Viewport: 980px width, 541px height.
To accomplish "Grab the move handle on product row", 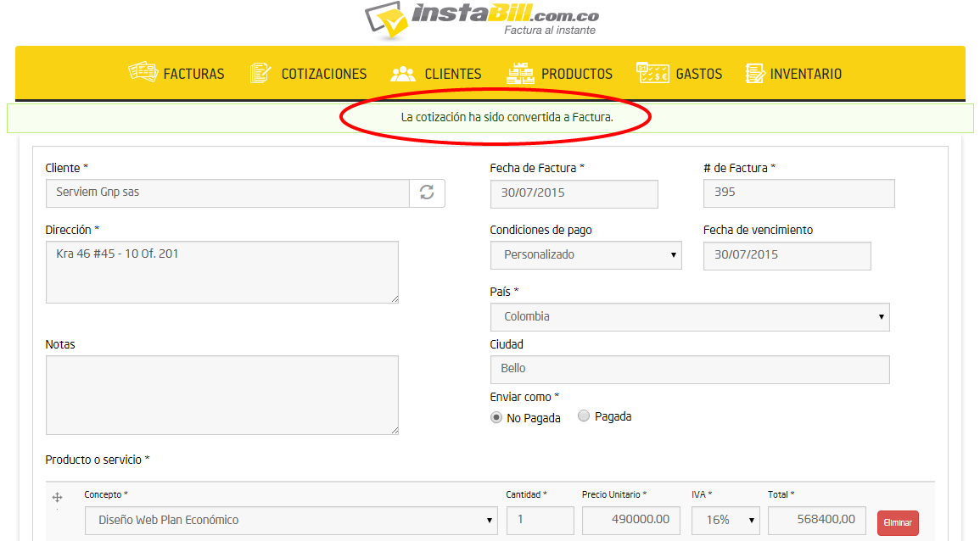I will coord(58,498).
